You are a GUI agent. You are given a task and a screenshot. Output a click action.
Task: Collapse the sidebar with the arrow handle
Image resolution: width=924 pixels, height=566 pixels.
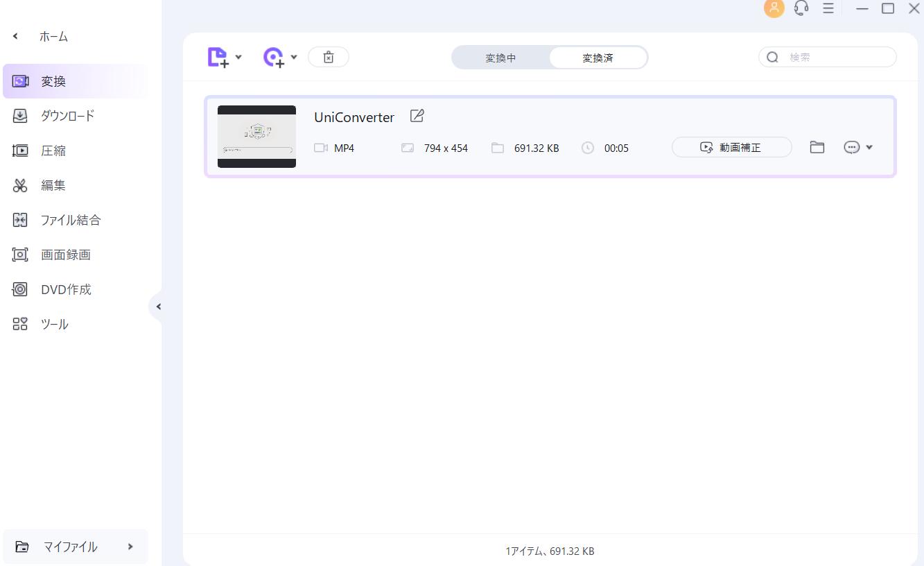click(157, 307)
